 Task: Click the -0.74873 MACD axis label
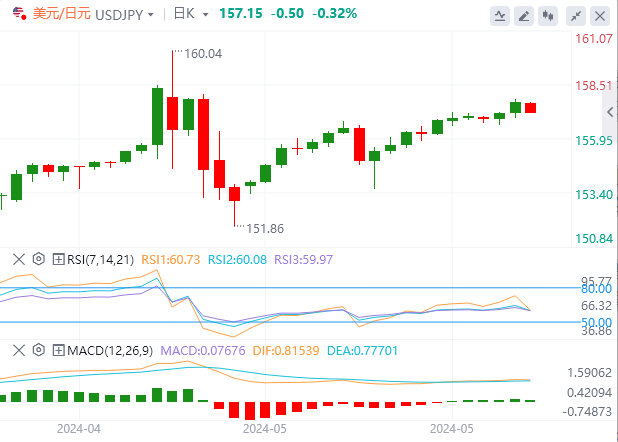pyautogui.click(x=587, y=412)
